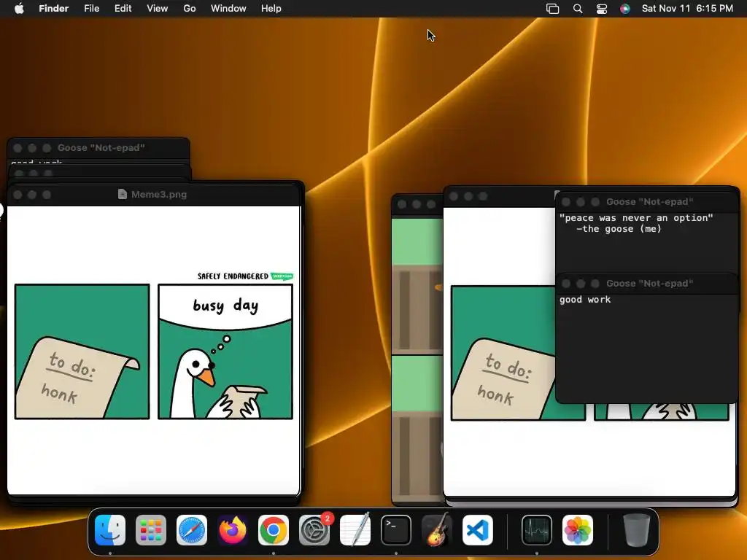Image resolution: width=747 pixels, height=560 pixels.
Task: Open Stage Manager window icon in menu bar
Action: click(553, 9)
